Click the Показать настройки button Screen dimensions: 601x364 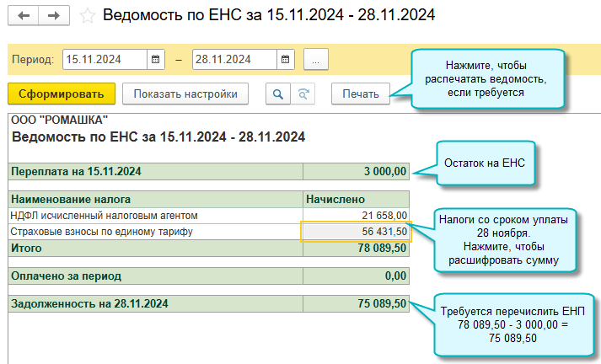click(x=185, y=94)
